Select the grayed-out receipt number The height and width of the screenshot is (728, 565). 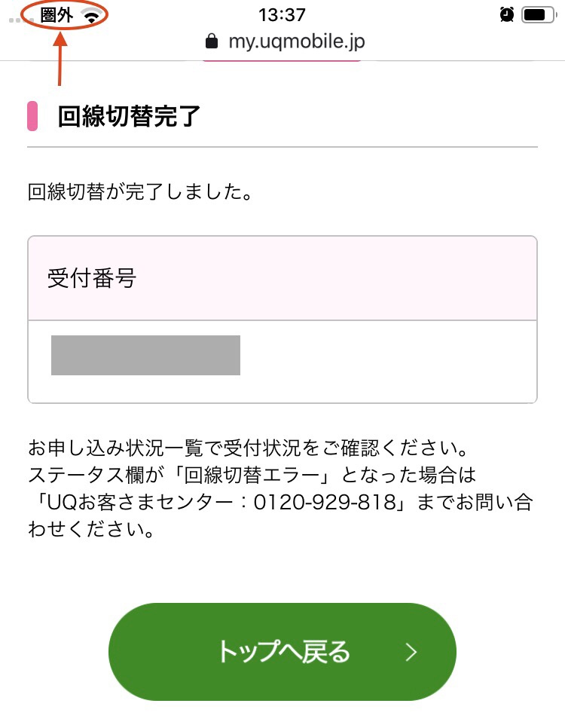(145, 356)
